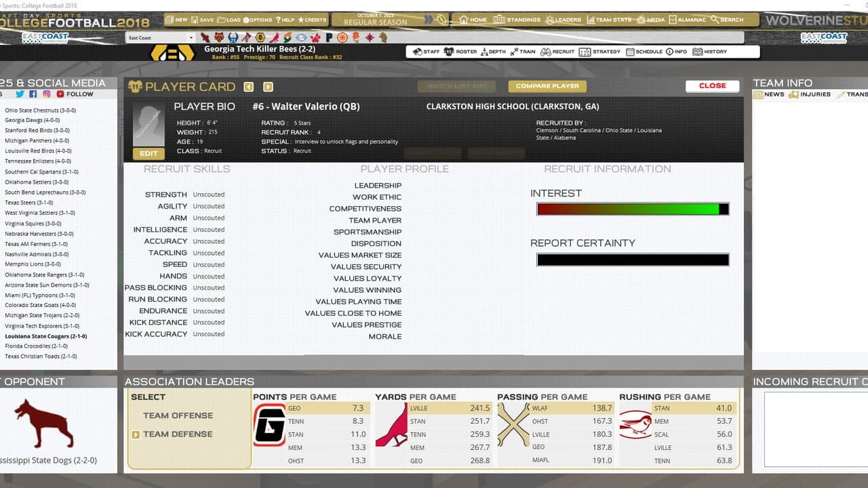
Task: Click the Incoming Recruit list box
Action: (816, 429)
